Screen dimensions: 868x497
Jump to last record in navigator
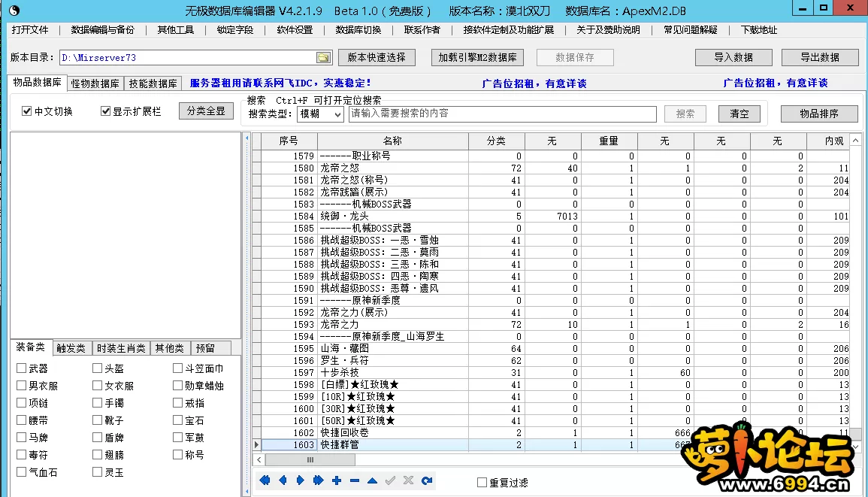(x=319, y=480)
